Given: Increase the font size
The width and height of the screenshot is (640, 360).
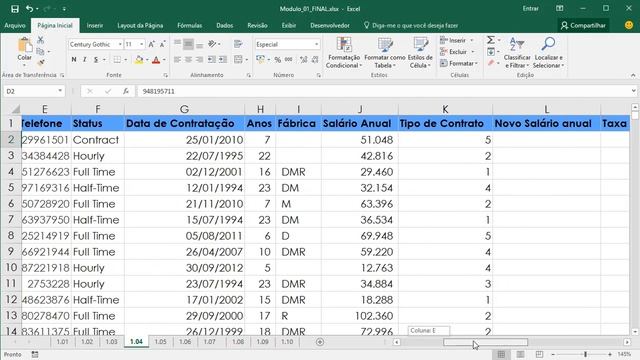Looking at the screenshot, I should pyautogui.click(x=151, y=44).
